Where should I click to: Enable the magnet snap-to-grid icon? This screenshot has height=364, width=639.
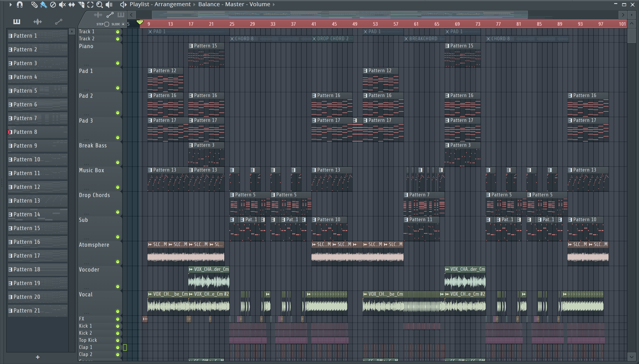point(20,4)
